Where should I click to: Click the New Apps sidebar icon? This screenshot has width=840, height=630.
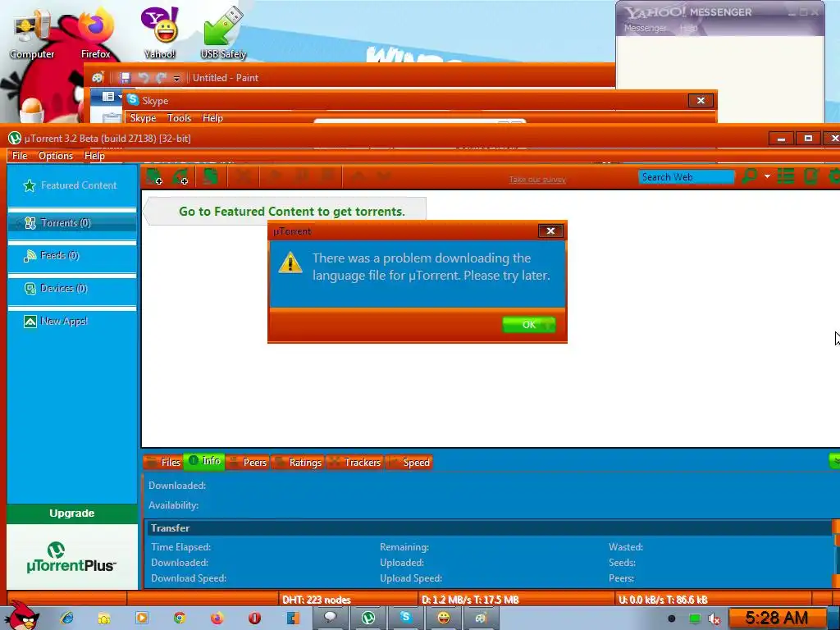tap(30, 322)
